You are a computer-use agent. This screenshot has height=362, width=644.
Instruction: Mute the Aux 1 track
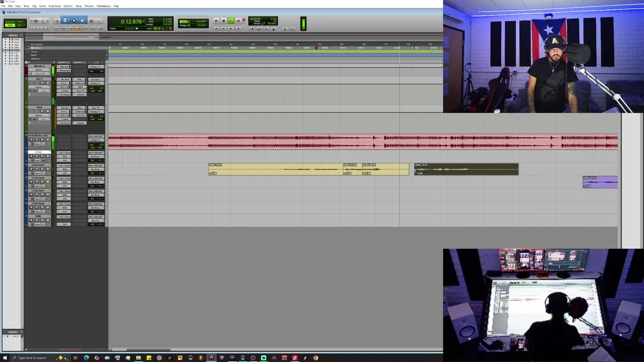(x=47, y=83)
